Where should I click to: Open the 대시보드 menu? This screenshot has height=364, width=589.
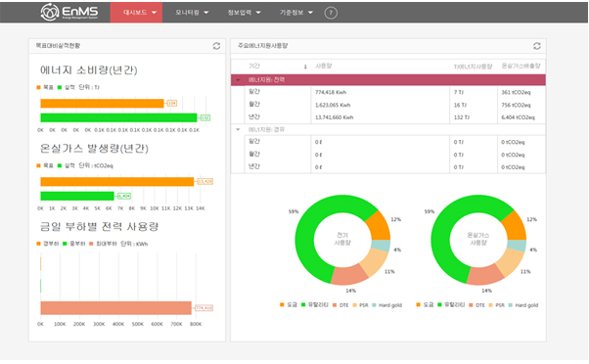[136, 13]
